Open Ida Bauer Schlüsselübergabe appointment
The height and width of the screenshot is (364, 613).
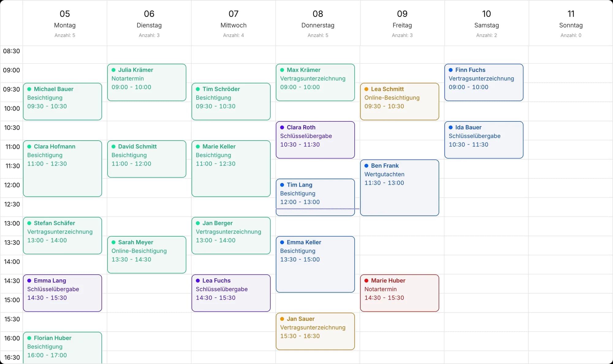pyautogui.click(x=484, y=140)
